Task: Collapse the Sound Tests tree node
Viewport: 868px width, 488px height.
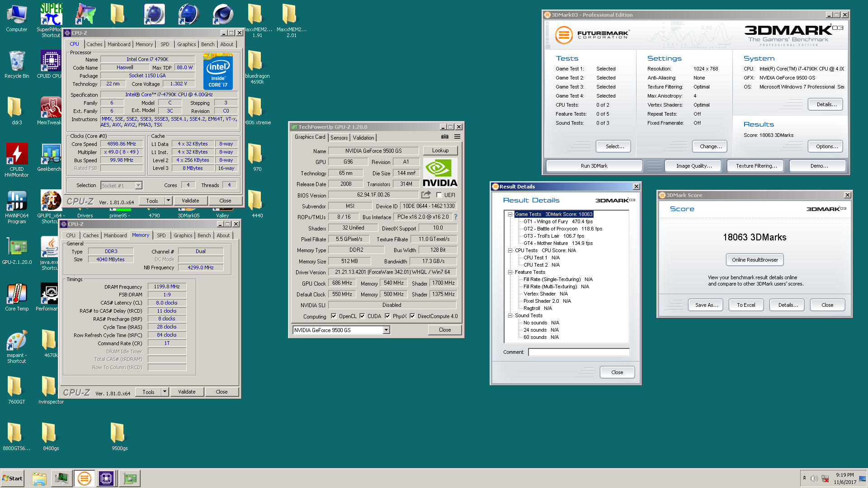Action: click(x=510, y=315)
